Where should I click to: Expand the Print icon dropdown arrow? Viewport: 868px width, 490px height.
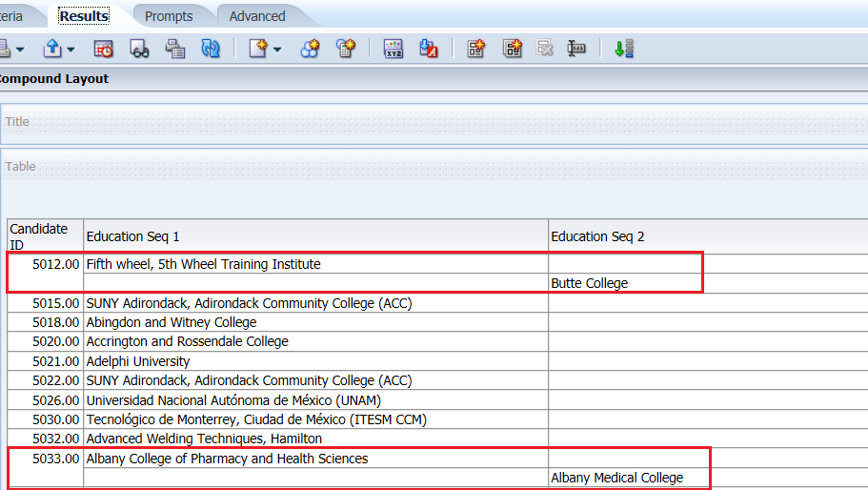(x=20, y=50)
